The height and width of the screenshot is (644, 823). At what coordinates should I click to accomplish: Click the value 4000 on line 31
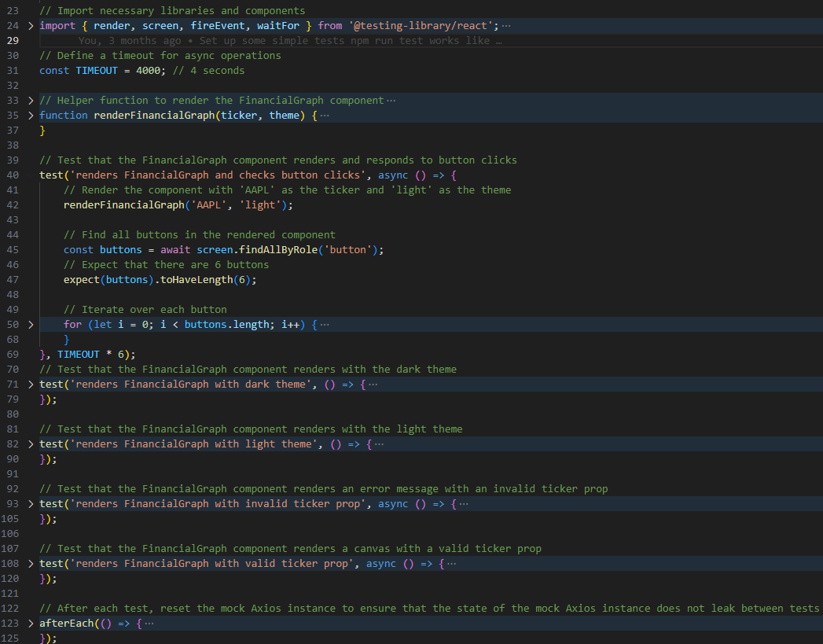148,71
